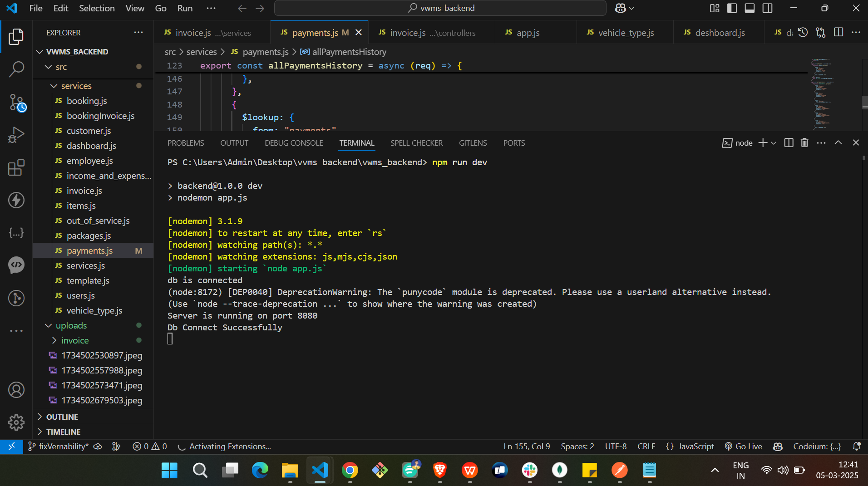
Task: Open the Search view in activity bar
Action: (x=16, y=69)
